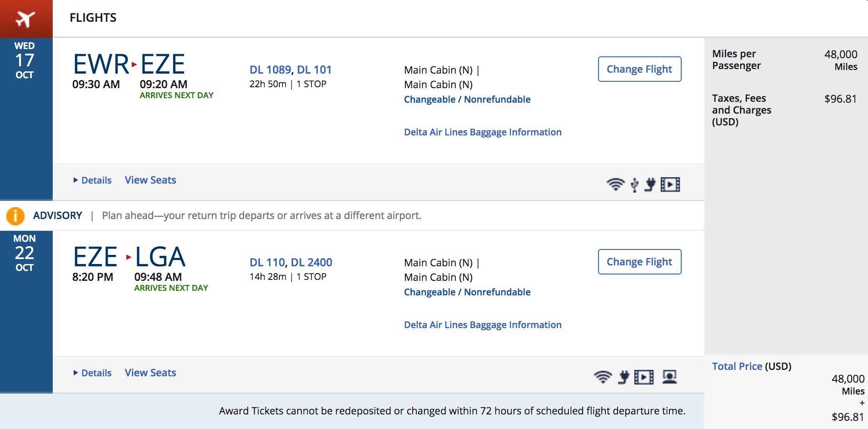Click Wi-Fi icon for EWR to EZE flight
Viewport: 868px width, 429px height.
pyautogui.click(x=615, y=185)
